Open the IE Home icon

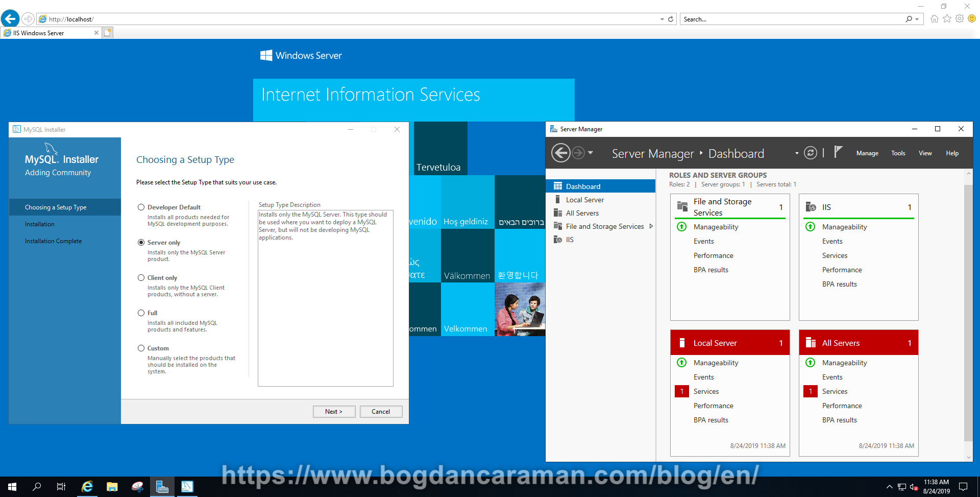click(x=935, y=19)
